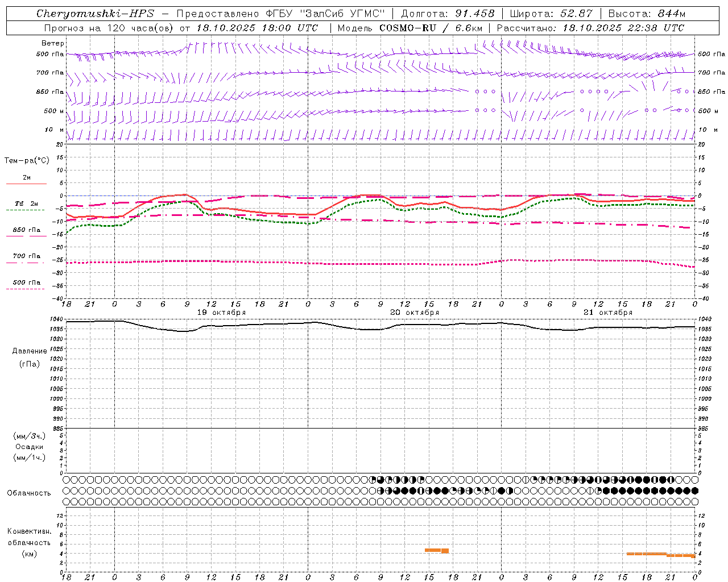Click the Облачность cloud cover label

(x=29, y=493)
